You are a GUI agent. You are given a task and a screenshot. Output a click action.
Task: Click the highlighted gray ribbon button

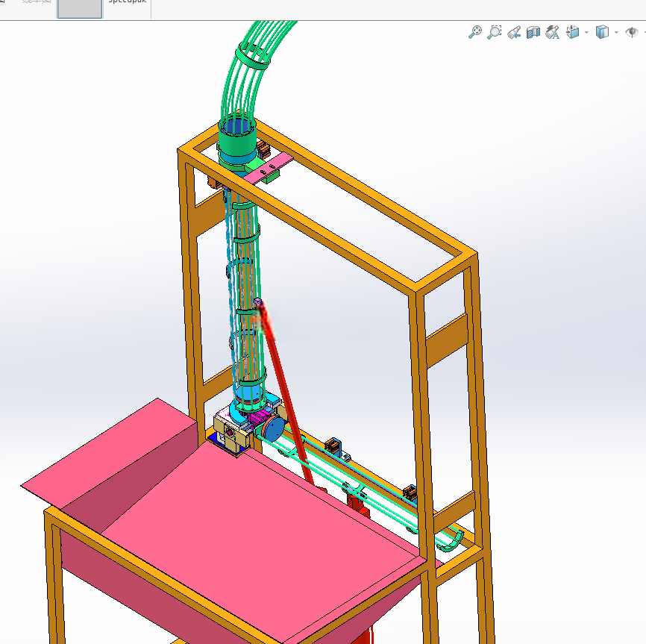pos(80,9)
